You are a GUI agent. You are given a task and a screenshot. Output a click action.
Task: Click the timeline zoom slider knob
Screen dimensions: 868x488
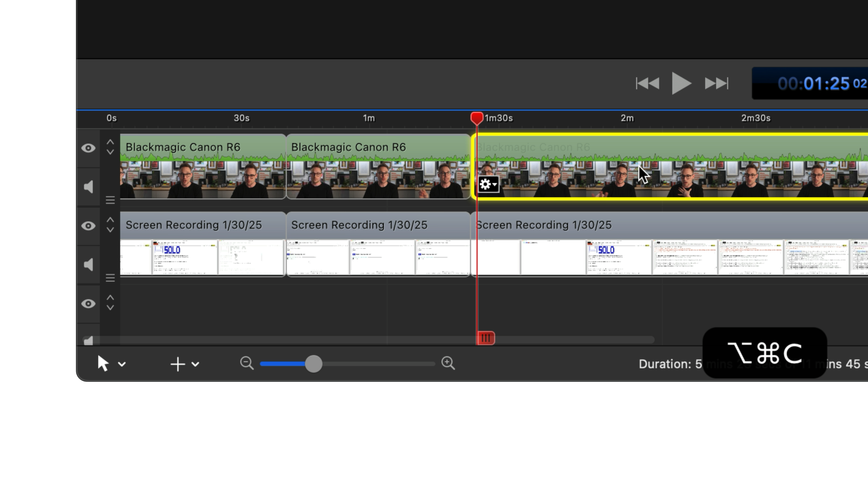tap(314, 364)
